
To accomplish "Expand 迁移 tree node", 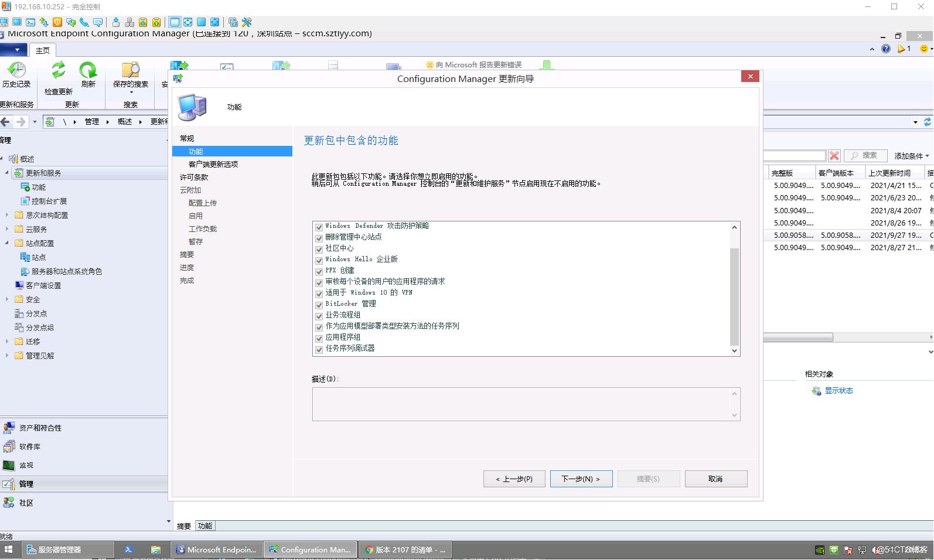I will pos(7,342).
